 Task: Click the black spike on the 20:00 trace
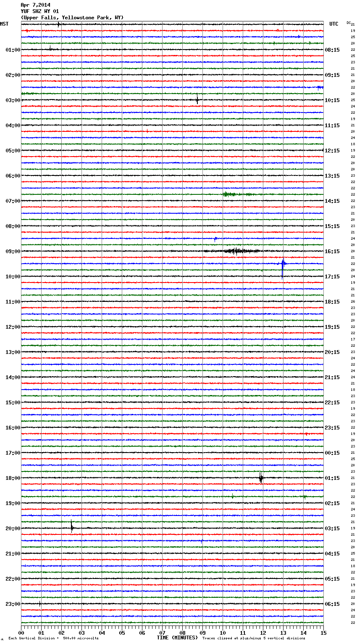point(72,527)
